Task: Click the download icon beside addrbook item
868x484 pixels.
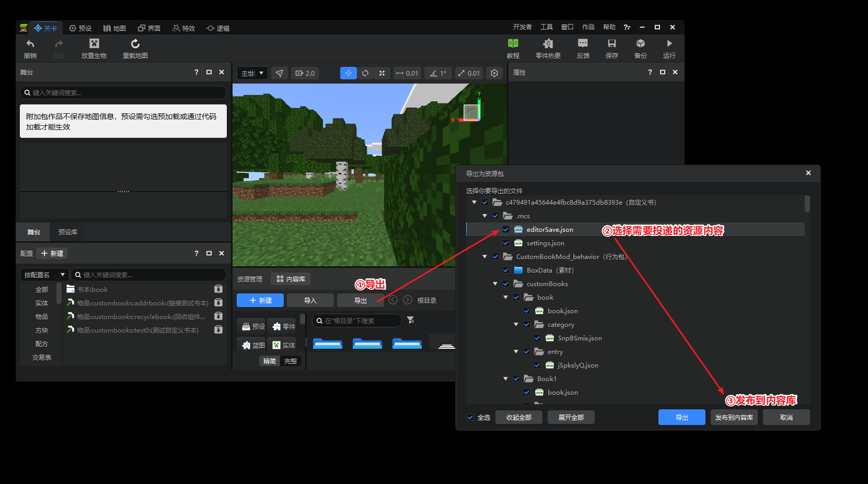Action: pos(218,303)
